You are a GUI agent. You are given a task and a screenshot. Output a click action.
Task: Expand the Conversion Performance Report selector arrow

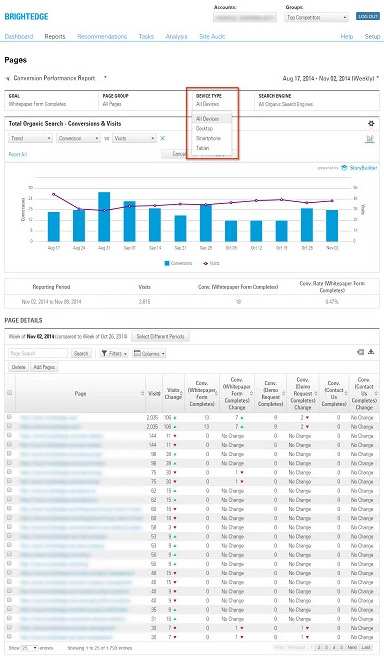105,78
